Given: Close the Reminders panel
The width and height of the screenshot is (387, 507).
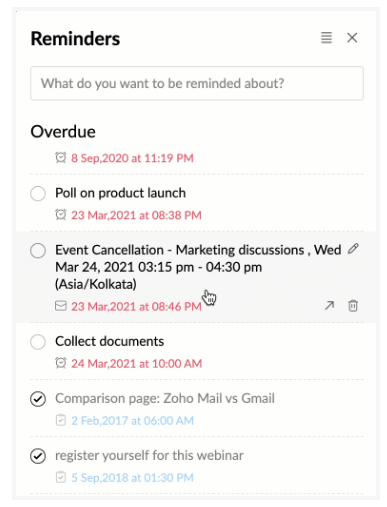Looking at the screenshot, I should [352, 38].
